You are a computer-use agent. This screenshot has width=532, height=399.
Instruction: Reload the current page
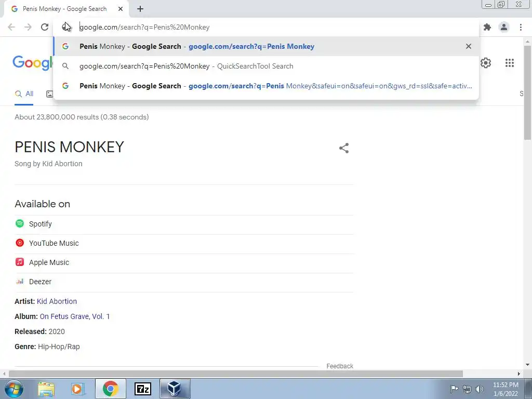(x=45, y=27)
